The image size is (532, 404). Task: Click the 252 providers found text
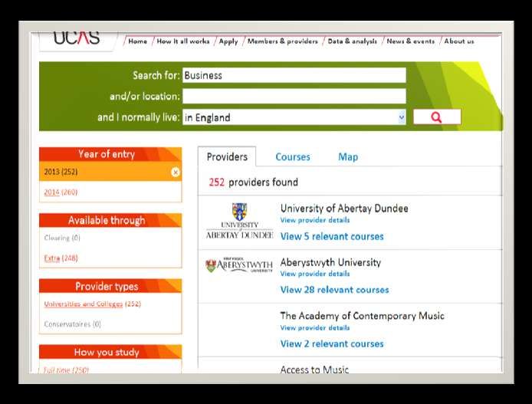pos(254,182)
